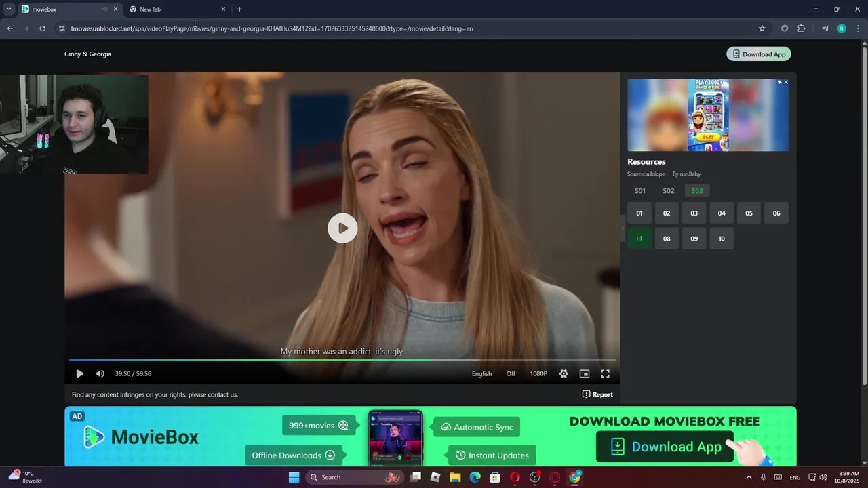Open episode 03

pyautogui.click(x=694, y=213)
